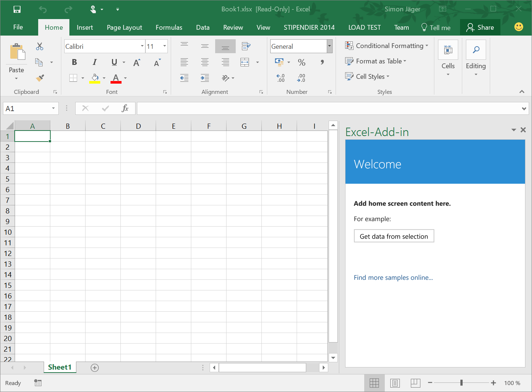Merge and center the selected cells
This screenshot has width=532, height=392.
point(245,62)
